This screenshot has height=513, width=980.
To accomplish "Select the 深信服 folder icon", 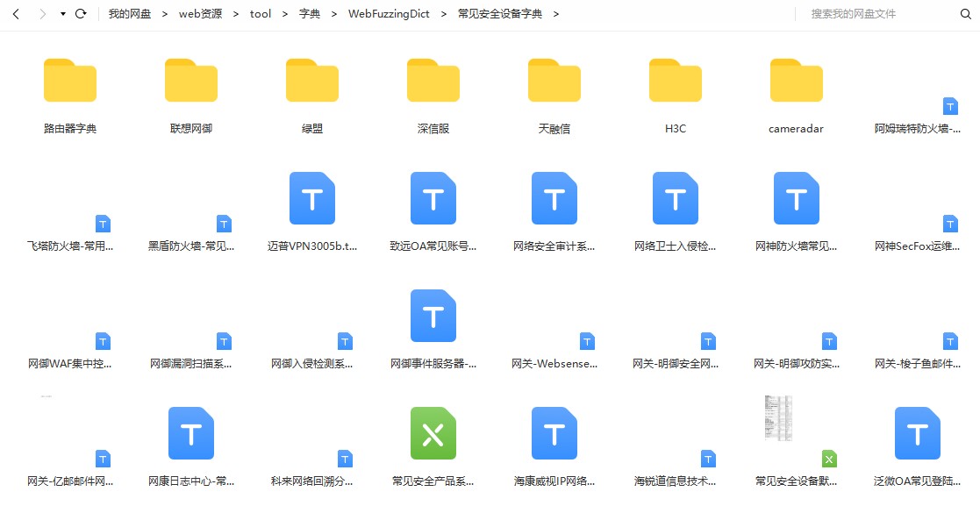I will pyautogui.click(x=433, y=80).
